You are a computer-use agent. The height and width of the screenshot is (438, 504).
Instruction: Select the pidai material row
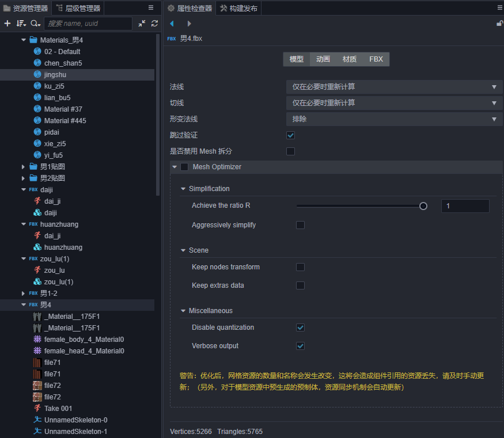(77, 132)
